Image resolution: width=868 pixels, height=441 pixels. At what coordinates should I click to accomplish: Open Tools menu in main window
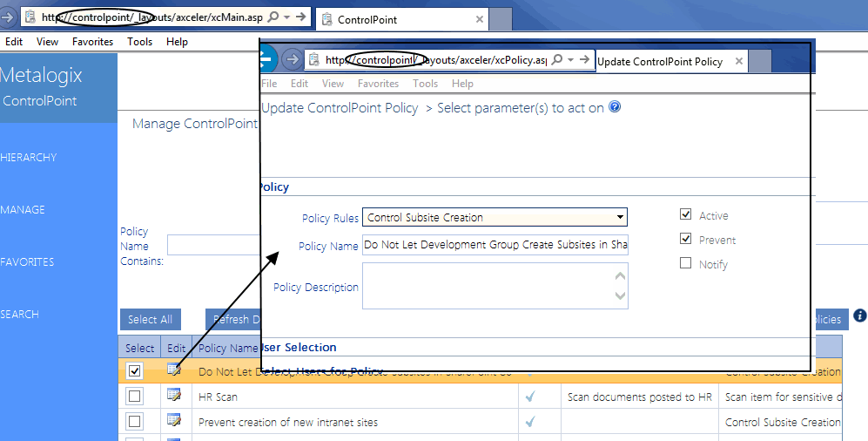[139, 42]
